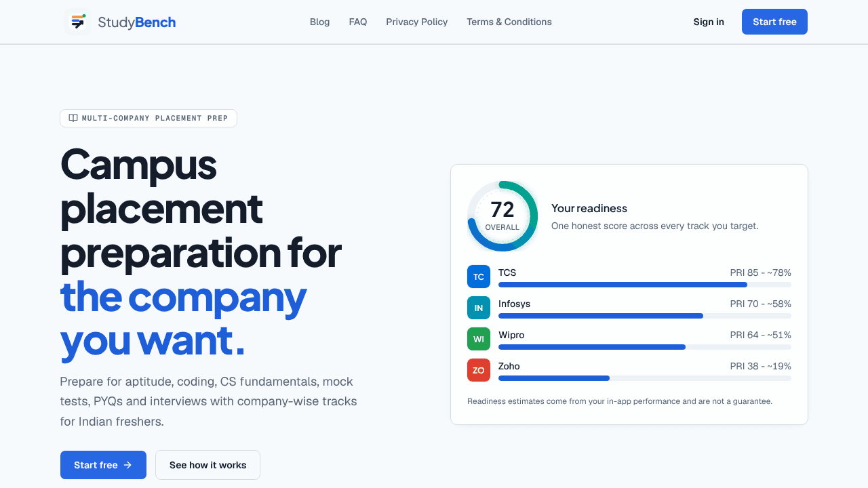Click the "PRI 64 - ~51%" value
Viewport: 868px width, 488px height.
click(760, 335)
